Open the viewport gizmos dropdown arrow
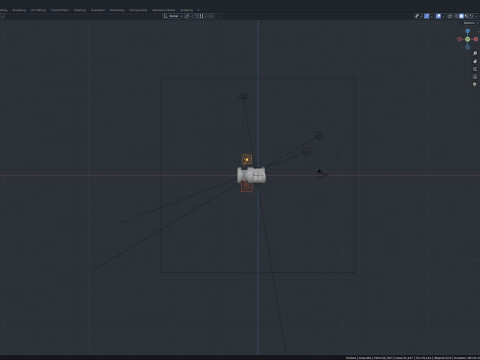The height and width of the screenshot is (360, 480). (432, 16)
